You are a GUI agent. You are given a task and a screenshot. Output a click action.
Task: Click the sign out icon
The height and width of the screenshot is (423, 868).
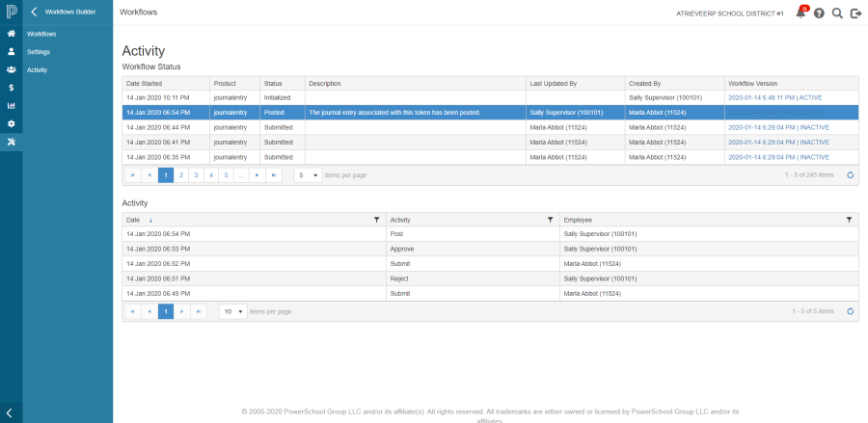855,13
